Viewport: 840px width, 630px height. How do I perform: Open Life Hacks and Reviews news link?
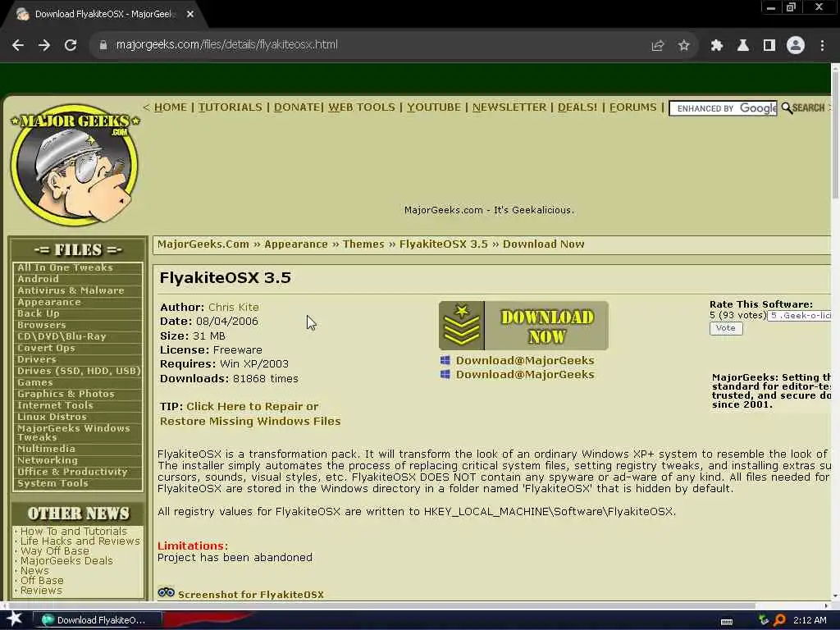click(x=80, y=541)
